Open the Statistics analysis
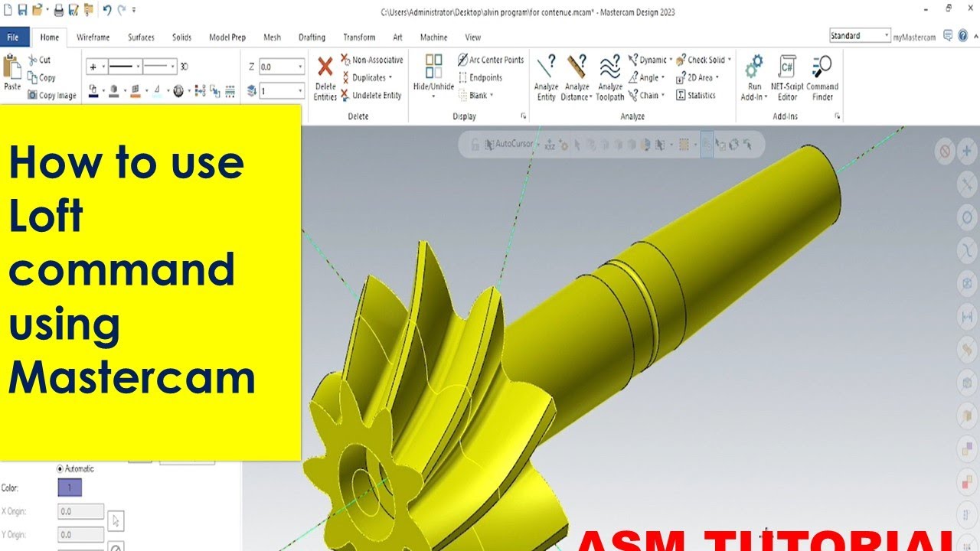 tap(696, 96)
